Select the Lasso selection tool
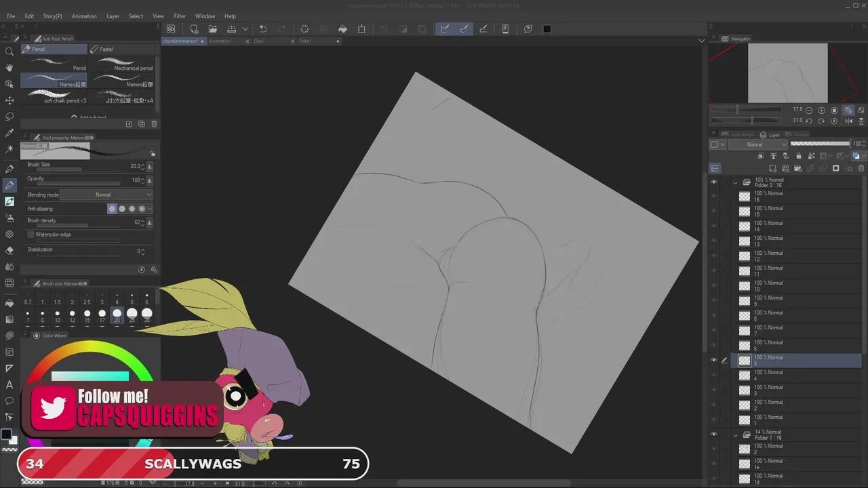This screenshot has height=488, width=868. click(9, 117)
